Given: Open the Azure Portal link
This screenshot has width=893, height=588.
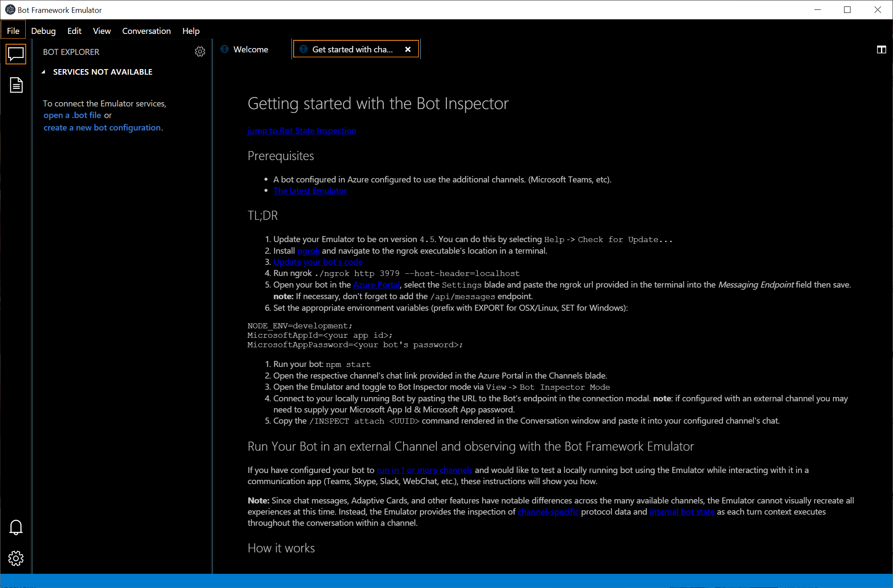Looking at the screenshot, I should tap(377, 285).
